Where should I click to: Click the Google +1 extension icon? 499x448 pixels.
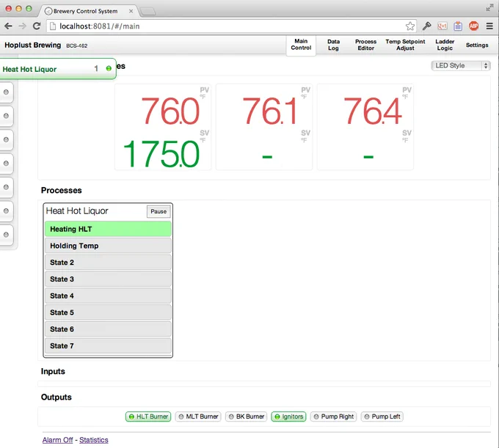tap(442, 26)
